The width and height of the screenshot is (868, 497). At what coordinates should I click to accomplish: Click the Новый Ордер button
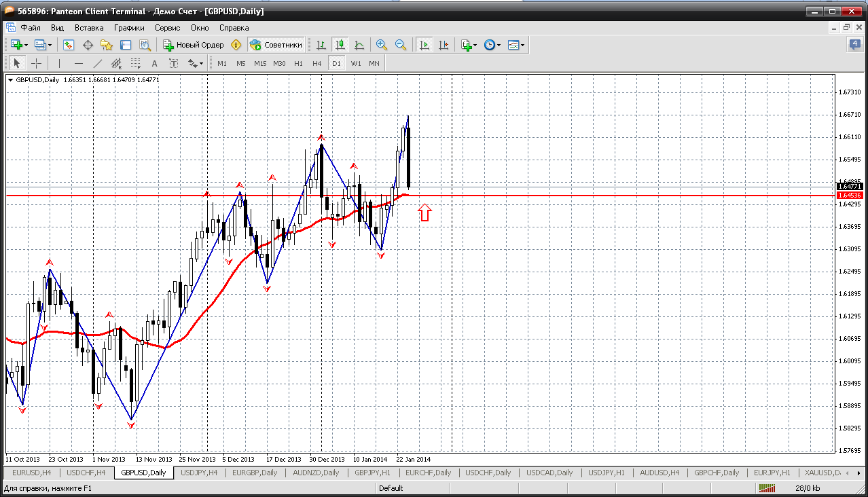coord(194,45)
